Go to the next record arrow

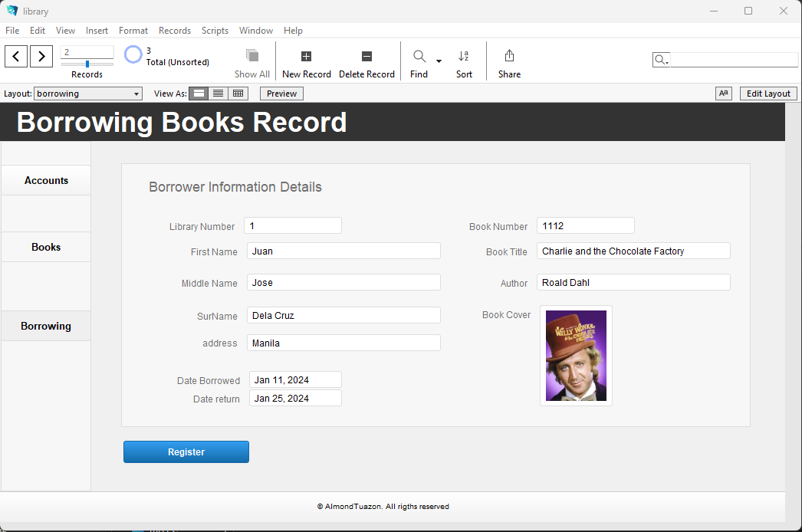click(41, 56)
